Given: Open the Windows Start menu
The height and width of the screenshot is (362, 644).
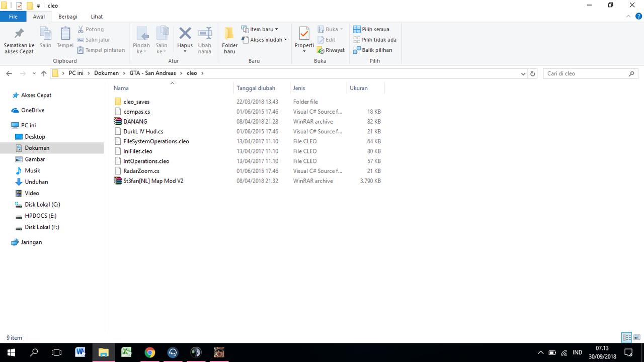Looking at the screenshot, I should pyautogui.click(x=11, y=352).
